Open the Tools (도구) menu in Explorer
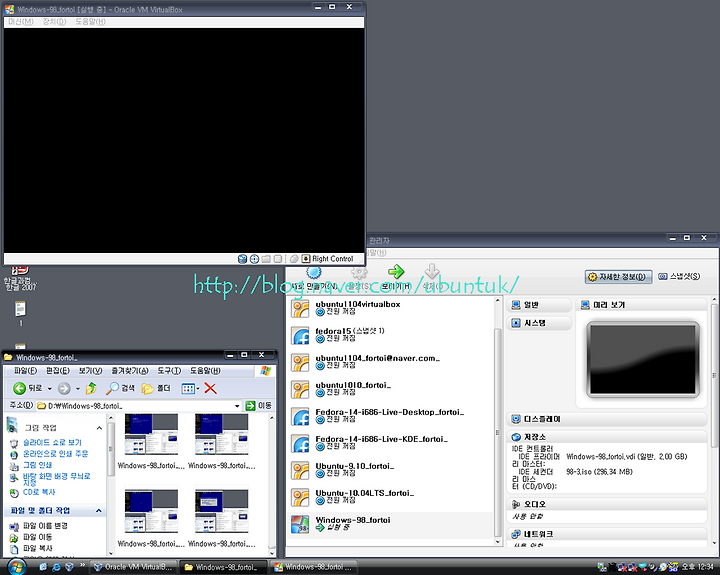Image resolution: width=720 pixels, height=575 pixels. click(169, 371)
